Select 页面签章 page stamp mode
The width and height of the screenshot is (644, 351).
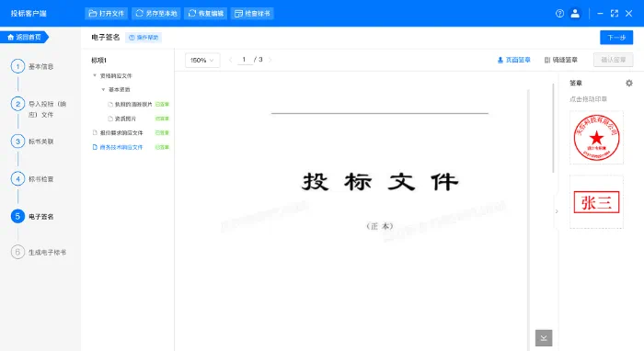513,60
